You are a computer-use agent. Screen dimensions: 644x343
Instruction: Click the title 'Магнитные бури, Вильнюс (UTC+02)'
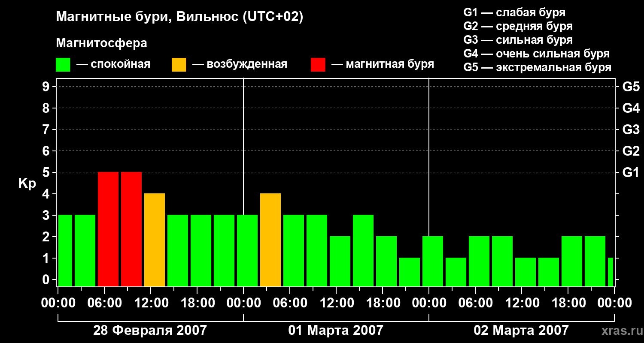coord(179,18)
